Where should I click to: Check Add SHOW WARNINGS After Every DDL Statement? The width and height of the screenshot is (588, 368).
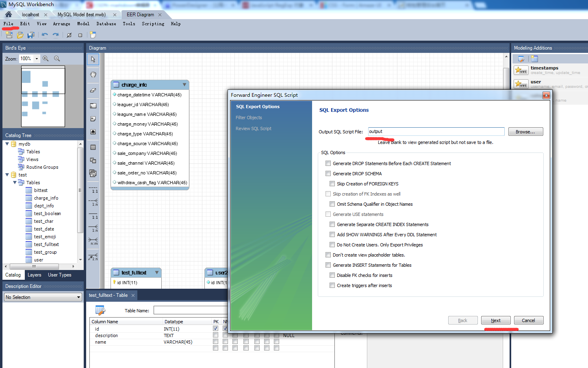332,235
